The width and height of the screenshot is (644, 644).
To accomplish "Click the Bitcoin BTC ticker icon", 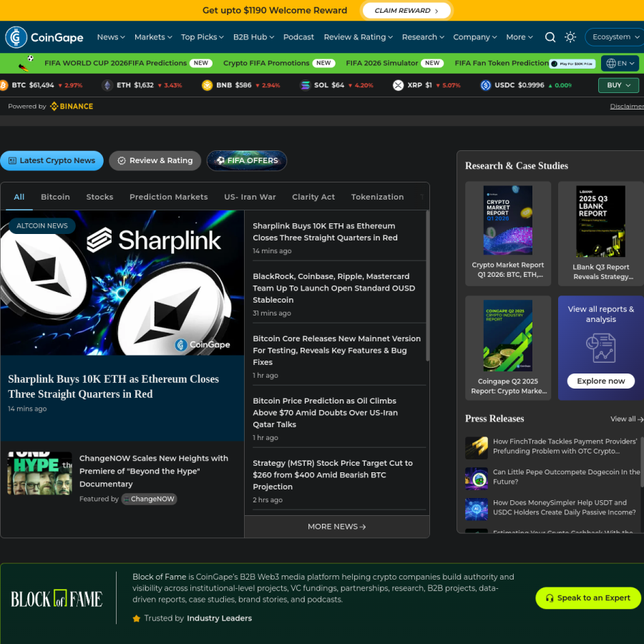I will [x=4, y=85].
